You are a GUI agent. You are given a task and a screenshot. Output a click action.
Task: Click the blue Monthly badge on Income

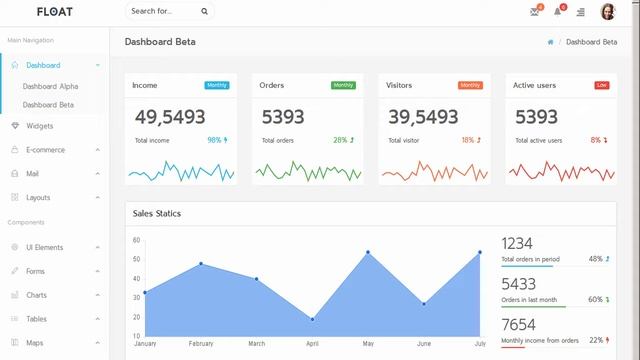tap(217, 85)
